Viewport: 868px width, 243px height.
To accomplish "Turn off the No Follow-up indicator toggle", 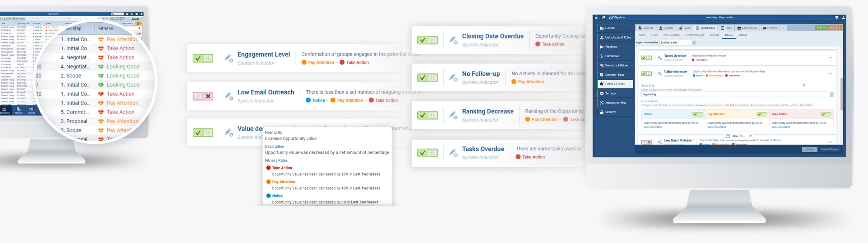I will click(x=427, y=78).
